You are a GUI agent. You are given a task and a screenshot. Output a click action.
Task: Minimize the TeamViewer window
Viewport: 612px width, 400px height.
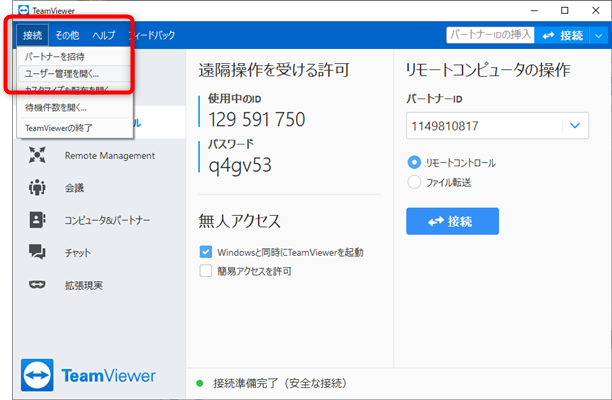[x=534, y=11]
